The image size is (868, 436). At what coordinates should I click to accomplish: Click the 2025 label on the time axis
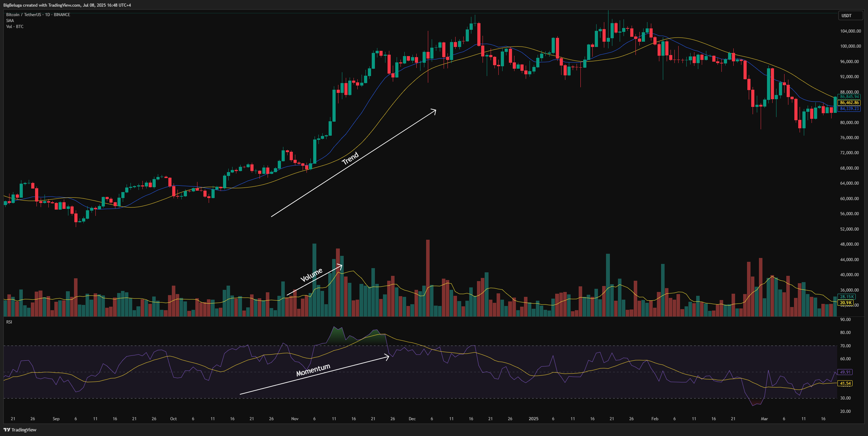(x=533, y=419)
